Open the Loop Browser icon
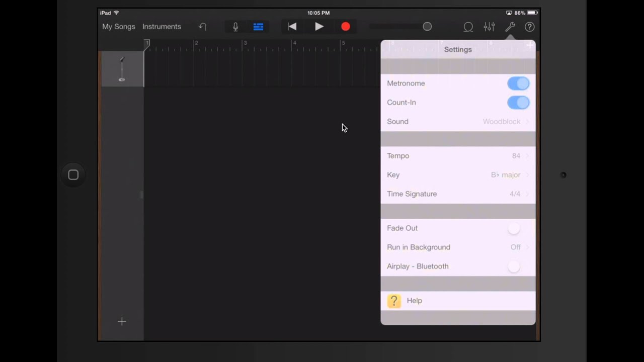Image resolution: width=644 pixels, height=362 pixels. [x=468, y=27]
